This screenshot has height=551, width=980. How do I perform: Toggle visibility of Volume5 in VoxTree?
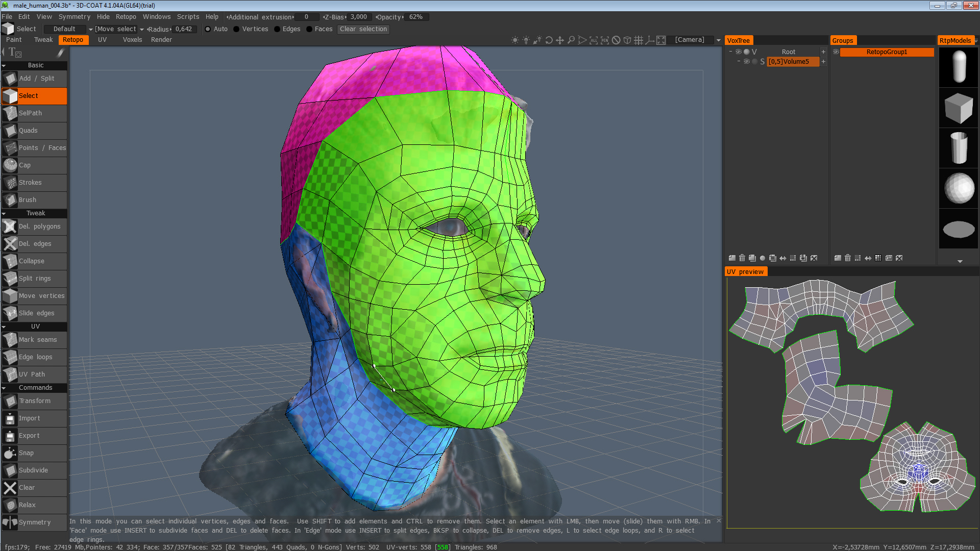pos(746,61)
